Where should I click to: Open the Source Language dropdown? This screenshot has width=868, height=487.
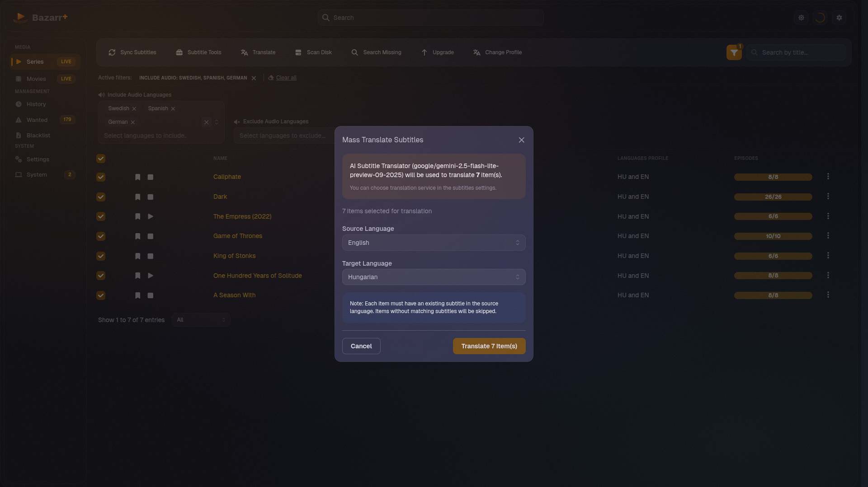pyautogui.click(x=433, y=243)
